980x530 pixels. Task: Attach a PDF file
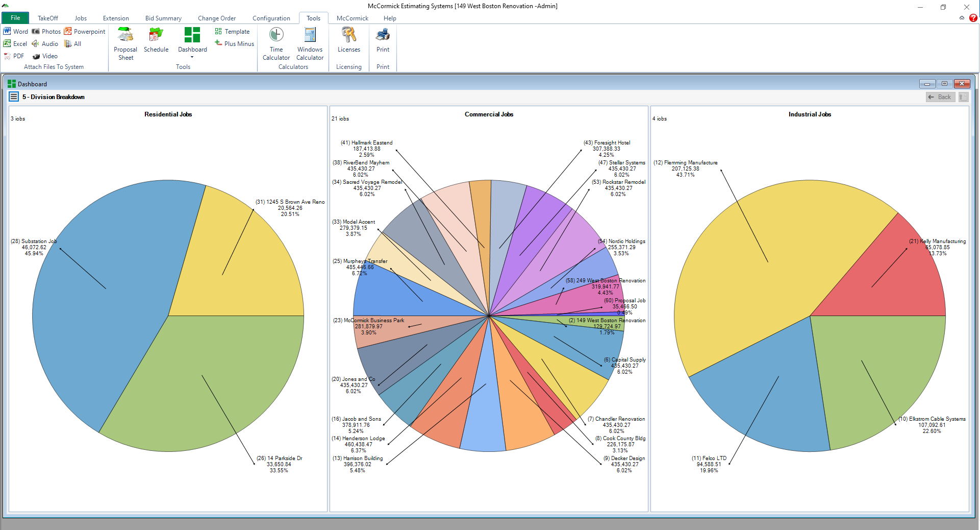pyautogui.click(x=14, y=56)
